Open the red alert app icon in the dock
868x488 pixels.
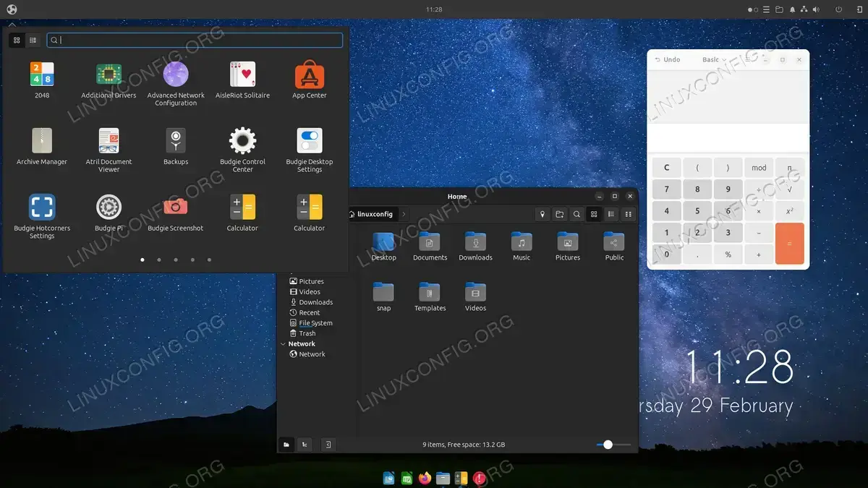tap(480, 478)
